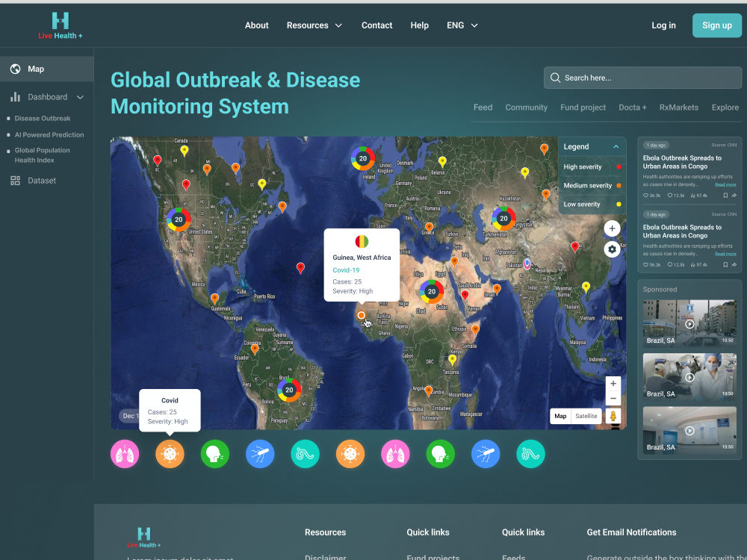Click the 20 cluster marker over Brazil
This screenshot has height=560, width=747.
[x=289, y=390]
